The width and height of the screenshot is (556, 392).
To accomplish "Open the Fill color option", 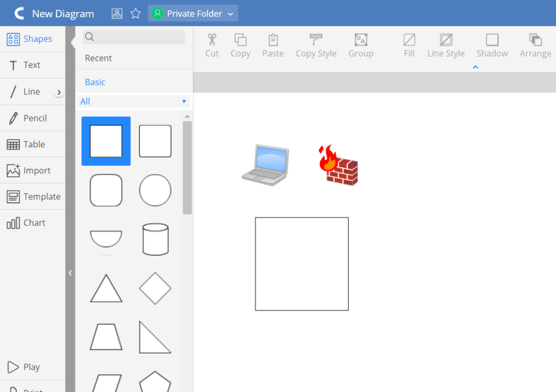I will click(409, 46).
